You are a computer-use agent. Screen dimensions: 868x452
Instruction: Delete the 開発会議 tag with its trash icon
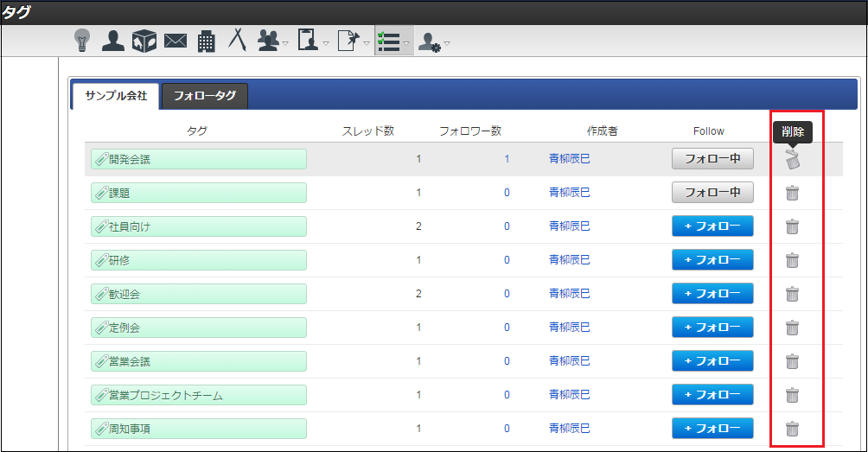point(792,159)
